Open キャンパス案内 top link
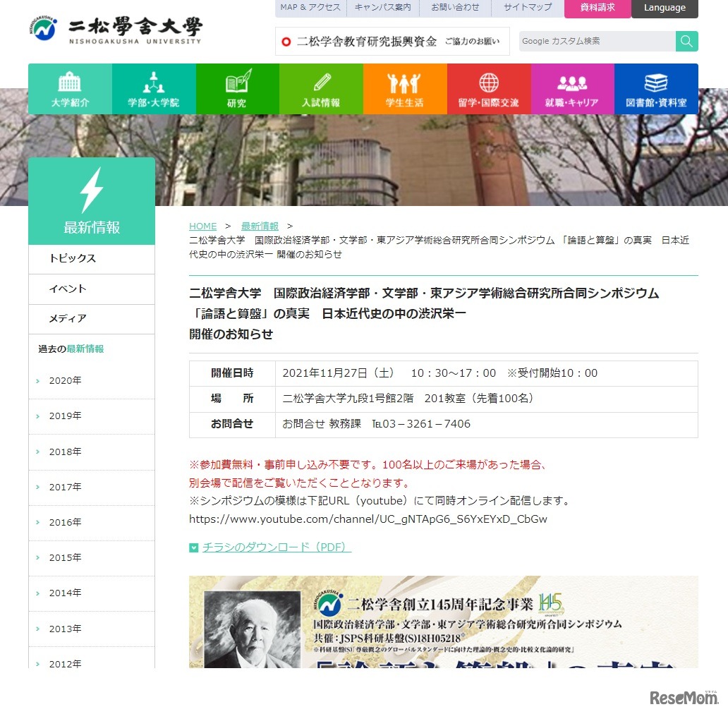The width and height of the screenshot is (728, 714). 382,8
